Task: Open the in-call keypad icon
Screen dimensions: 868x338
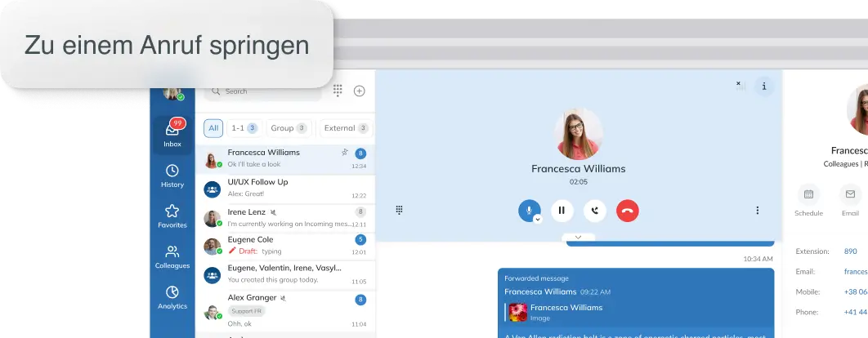Action: coord(400,210)
